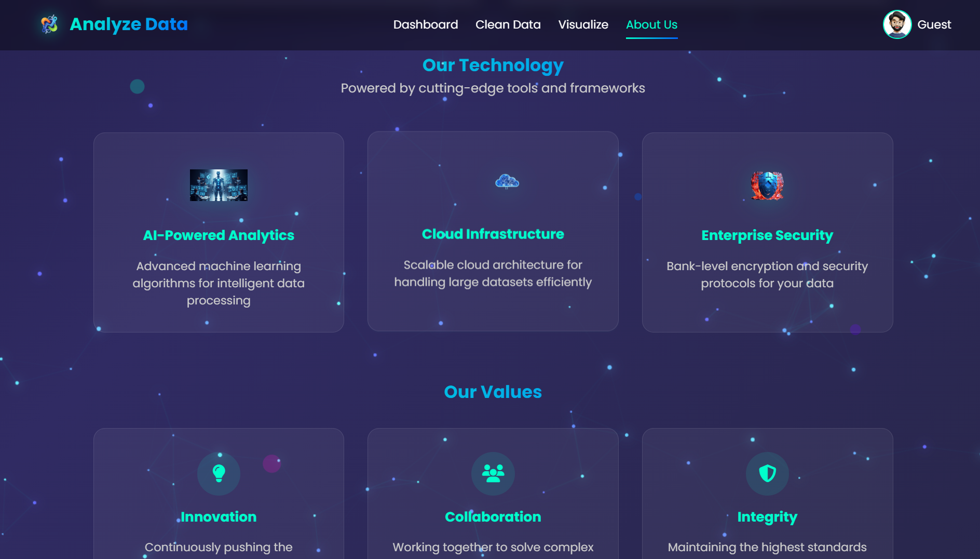Click the Analyze Data logo icon
Viewport: 980px width, 559px height.
pyautogui.click(x=49, y=24)
